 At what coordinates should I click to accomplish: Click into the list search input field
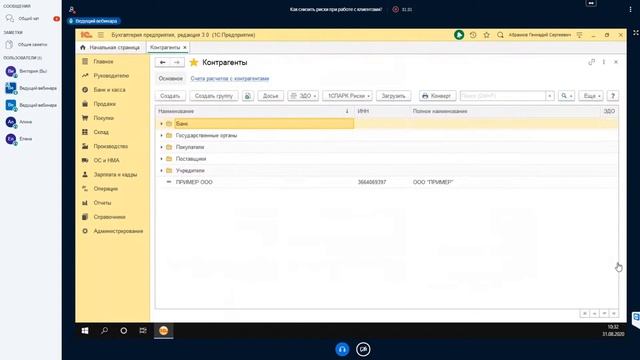point(502,96)
